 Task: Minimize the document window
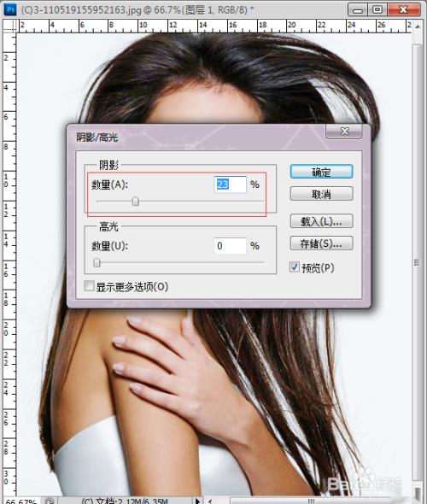[x=358, y=9]
